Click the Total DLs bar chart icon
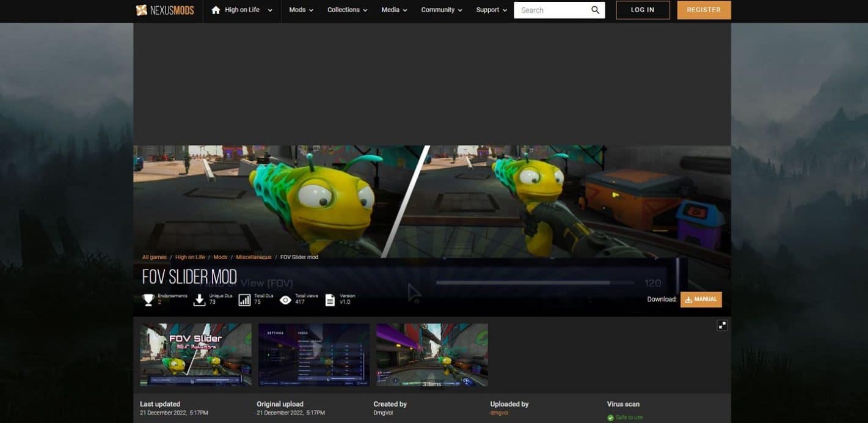This screenshot has width=868, height=423. point(244,300)
